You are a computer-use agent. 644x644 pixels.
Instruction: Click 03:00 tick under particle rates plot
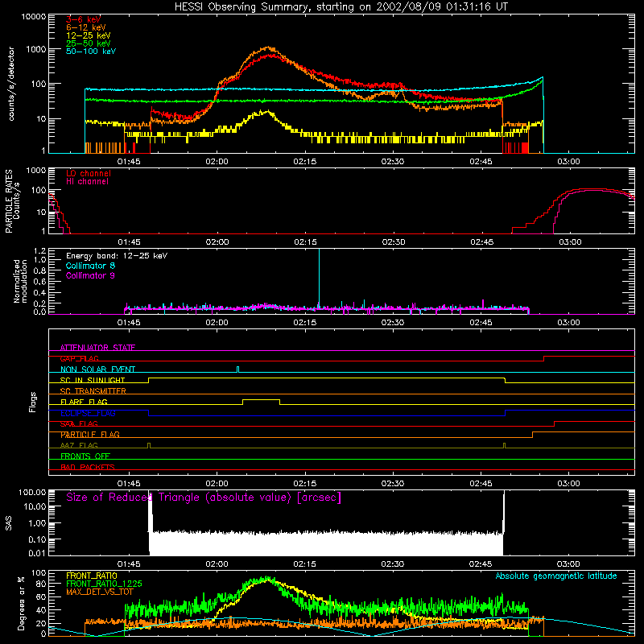tap(570, 242)
